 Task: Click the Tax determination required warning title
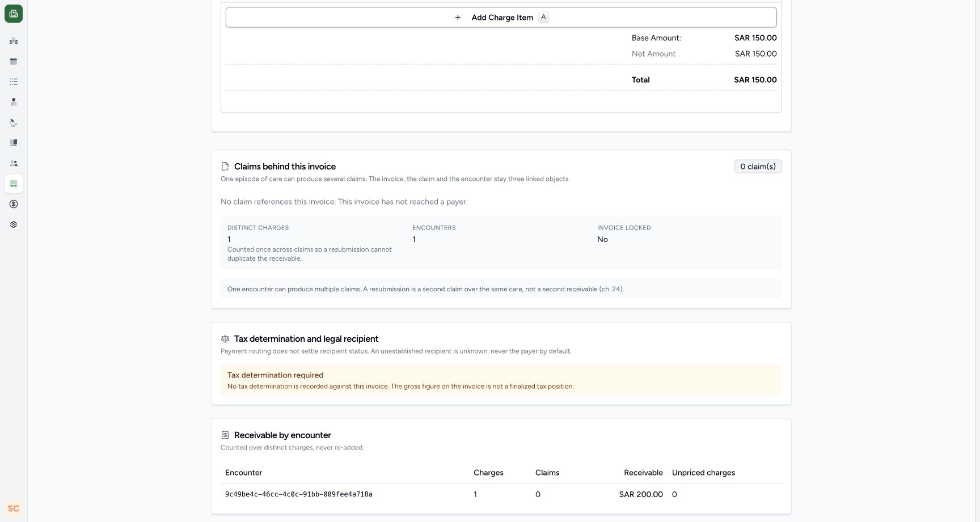(276, 375)
